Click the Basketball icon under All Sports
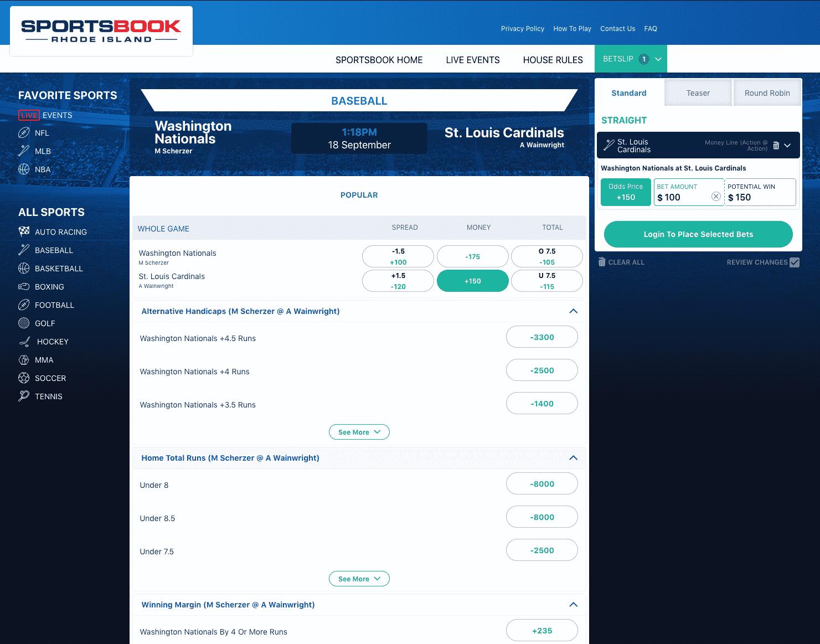 (24, 269)
